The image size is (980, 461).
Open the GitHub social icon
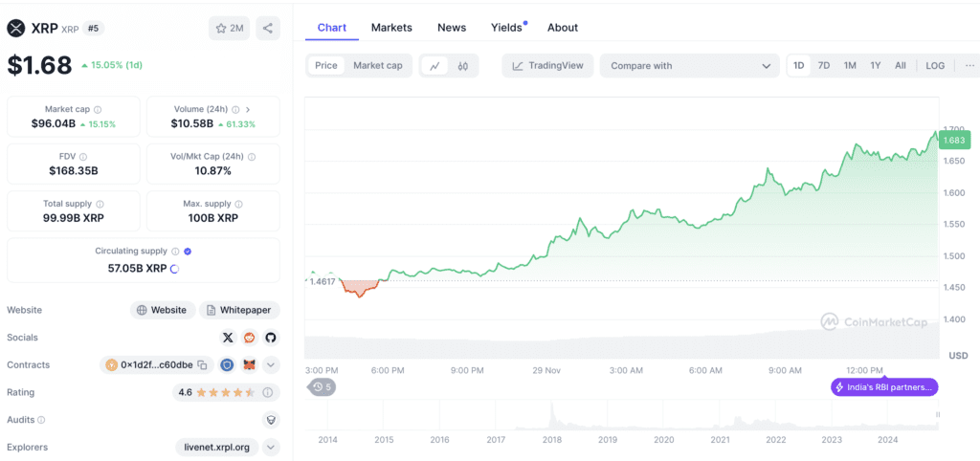tap(271, 338)
